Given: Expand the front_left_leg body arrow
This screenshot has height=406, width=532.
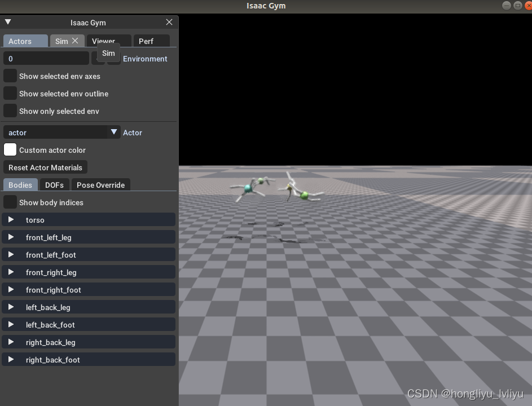Looking at the screenshot, I should point(11,237).
